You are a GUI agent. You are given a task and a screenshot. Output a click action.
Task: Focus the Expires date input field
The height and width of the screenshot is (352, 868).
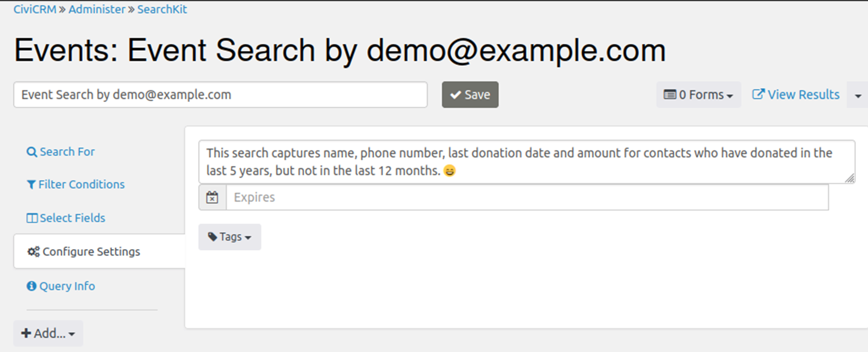coord(527,197)
